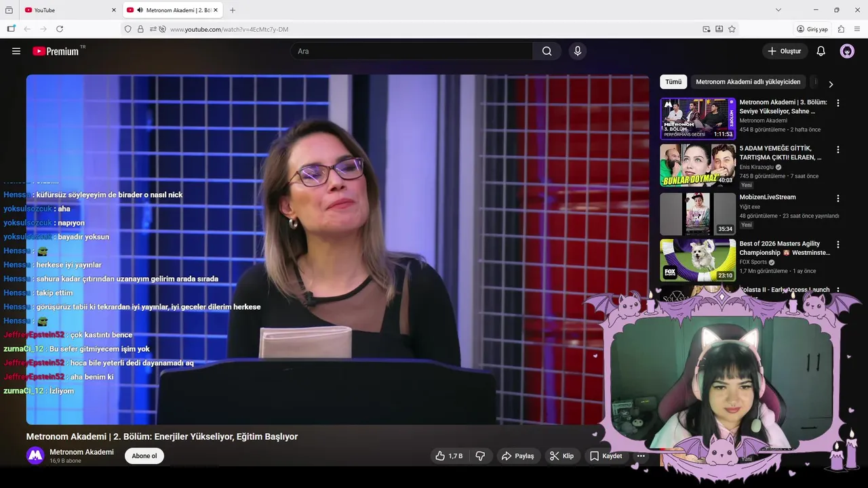
Task: Open 5 ADAM YEMEĞE GİTTİK thumbnail
Action: point(698,165)
